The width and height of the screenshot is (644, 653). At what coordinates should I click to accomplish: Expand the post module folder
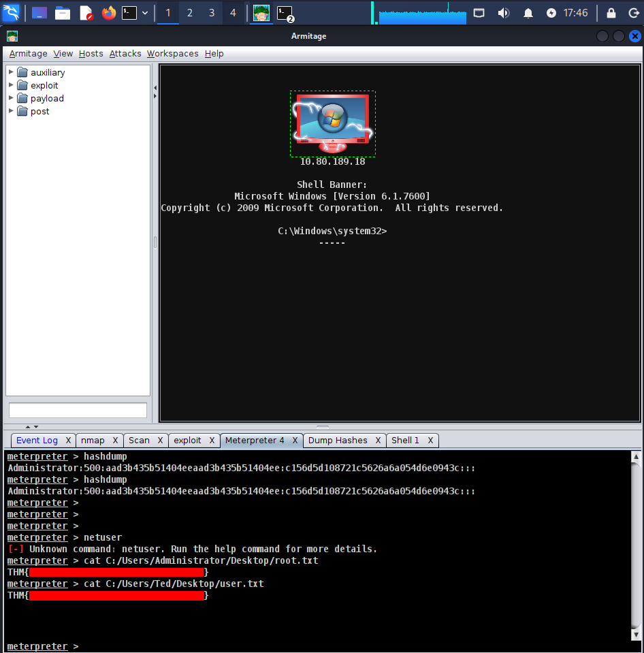point(12,111)
